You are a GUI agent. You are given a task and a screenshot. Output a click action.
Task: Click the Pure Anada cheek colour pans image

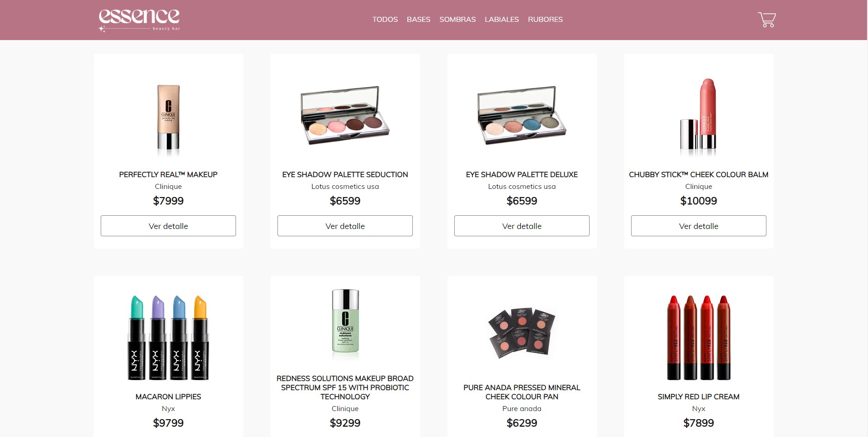pos(522,333)
